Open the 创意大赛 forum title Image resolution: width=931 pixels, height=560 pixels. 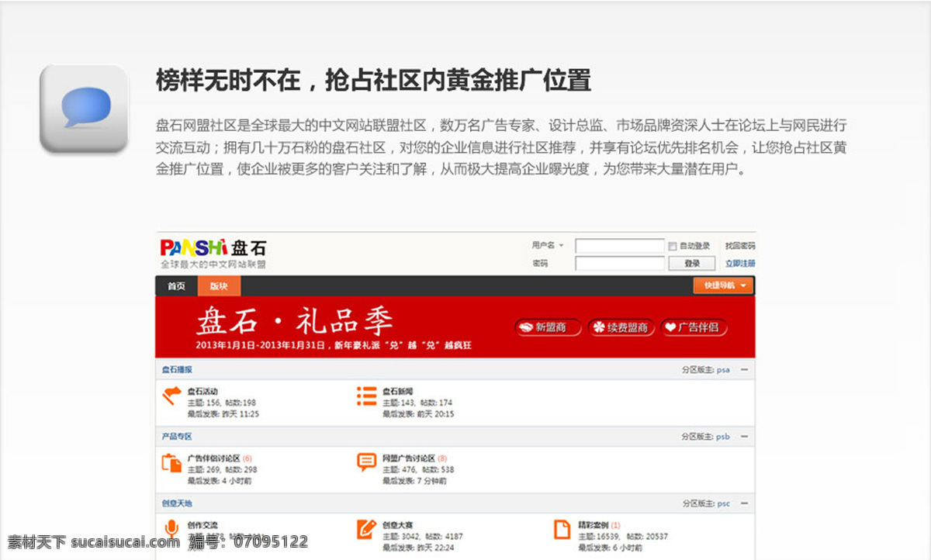[x=397, y=525]
